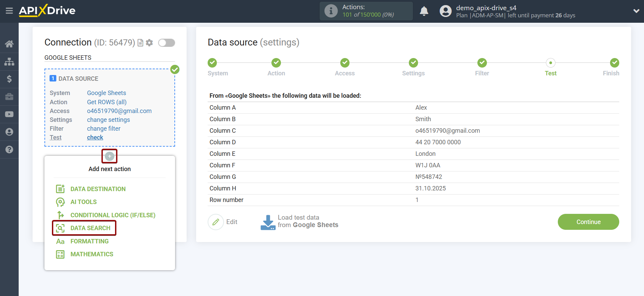Go to the Filter step in progress bar

tap(482, 63)
